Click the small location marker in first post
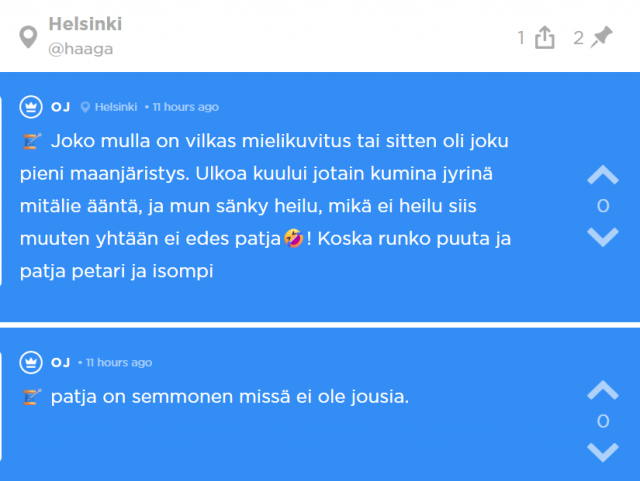640x481 pixels. [x=86, y=107]
